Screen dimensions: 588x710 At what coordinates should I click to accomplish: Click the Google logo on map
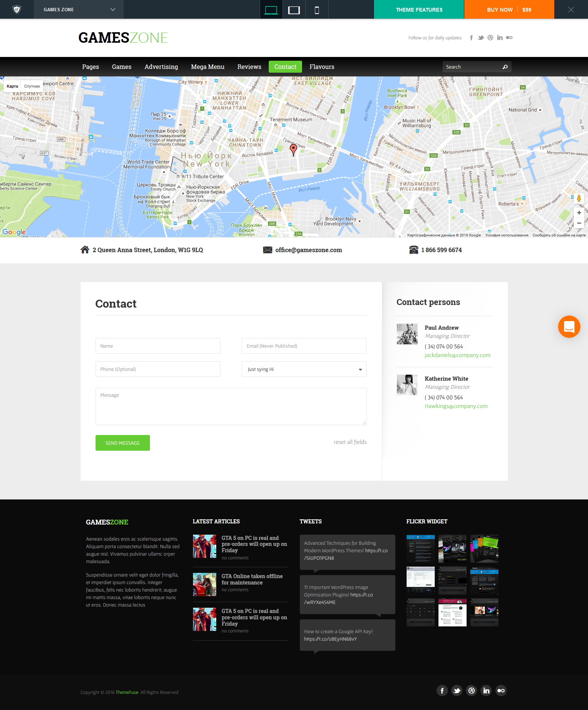point(14,232)
